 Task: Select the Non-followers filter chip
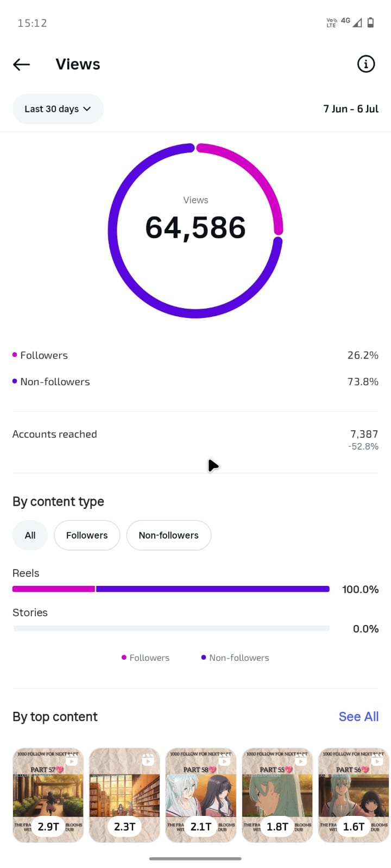click(x=169, y=535)
